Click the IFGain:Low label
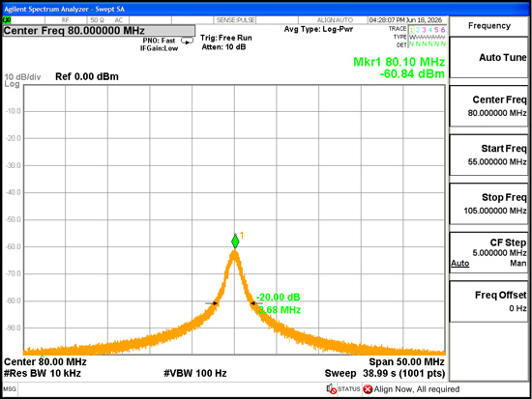This screenshot has width=532, height=399. coord(160,48)
